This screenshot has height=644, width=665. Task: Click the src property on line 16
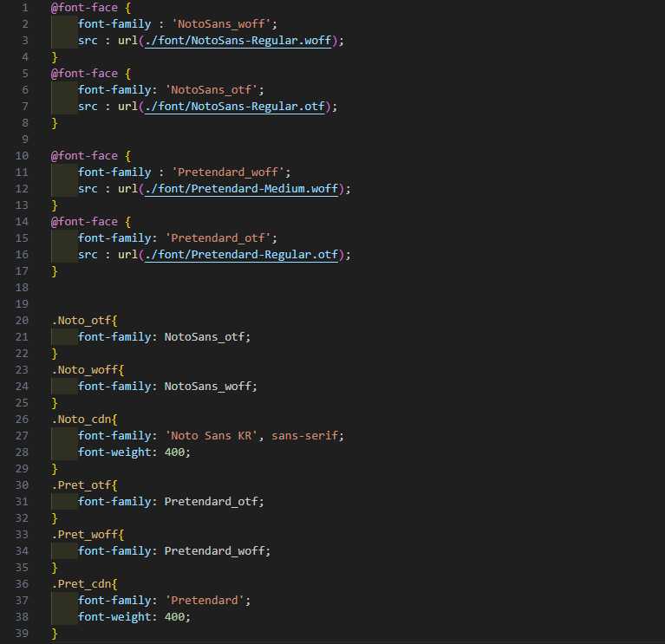coord(88,255)
